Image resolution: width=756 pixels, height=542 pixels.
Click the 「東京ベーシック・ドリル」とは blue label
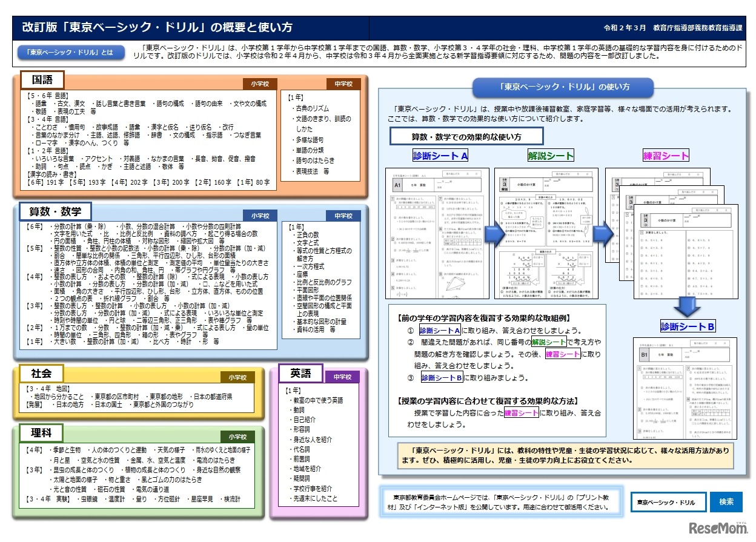(70, 53)
